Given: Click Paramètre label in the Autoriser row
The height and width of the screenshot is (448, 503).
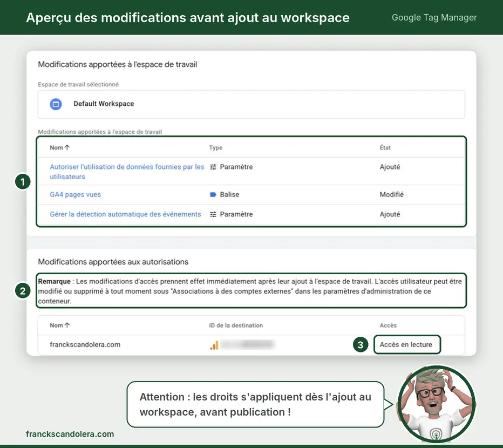Looking at the screenshot, I should [236, 167].
